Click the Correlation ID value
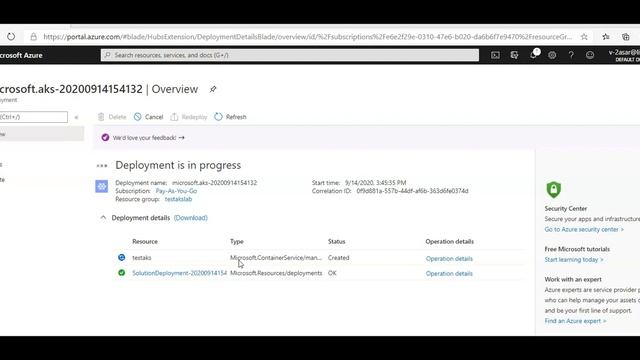The image size is (640, 360). click(x=412, y=191)
